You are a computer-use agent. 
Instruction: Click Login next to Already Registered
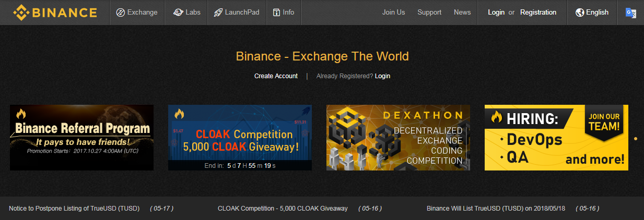coord(382,76)
